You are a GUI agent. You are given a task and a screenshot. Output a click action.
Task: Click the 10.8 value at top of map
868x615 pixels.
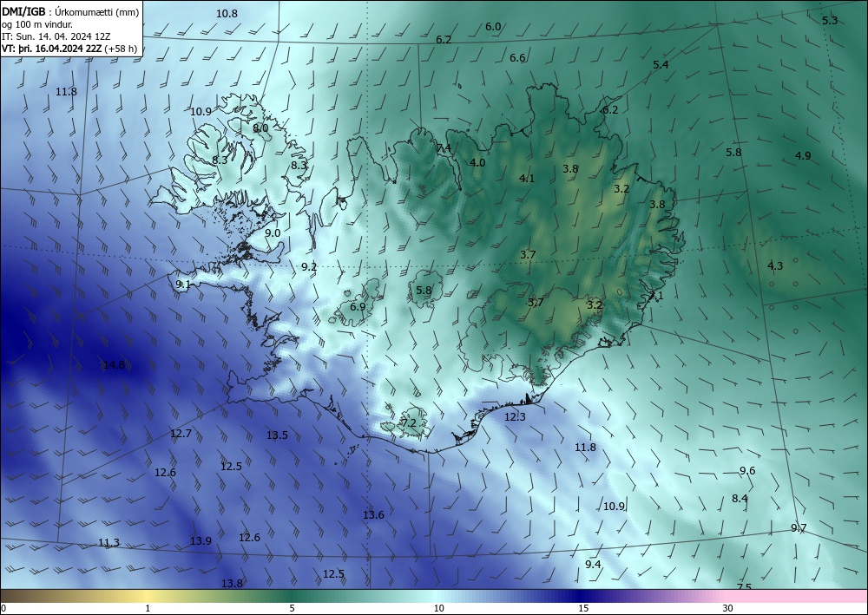[227, 14]
